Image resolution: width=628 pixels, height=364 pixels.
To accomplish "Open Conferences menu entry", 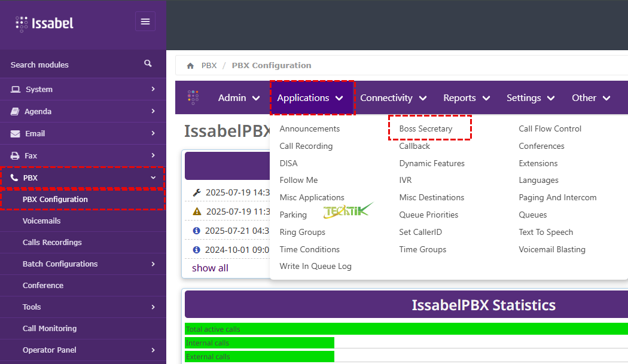I will click(x=541, y=146).
